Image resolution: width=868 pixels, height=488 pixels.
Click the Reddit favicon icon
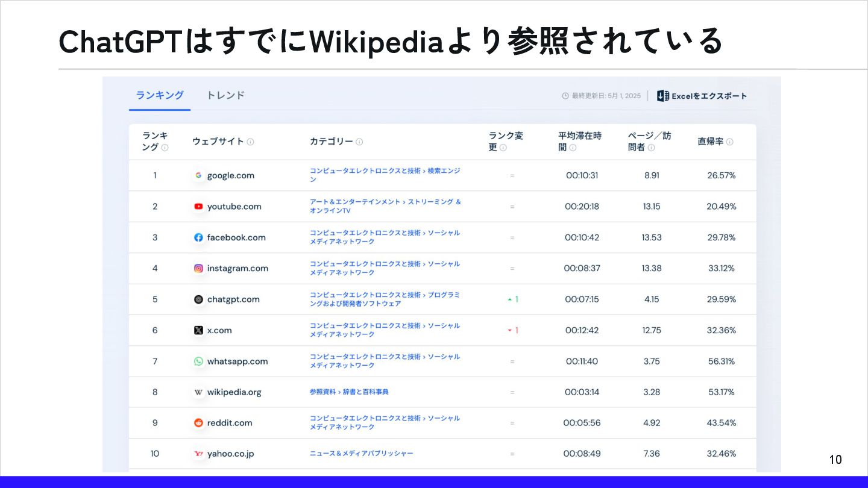(198, 423)
